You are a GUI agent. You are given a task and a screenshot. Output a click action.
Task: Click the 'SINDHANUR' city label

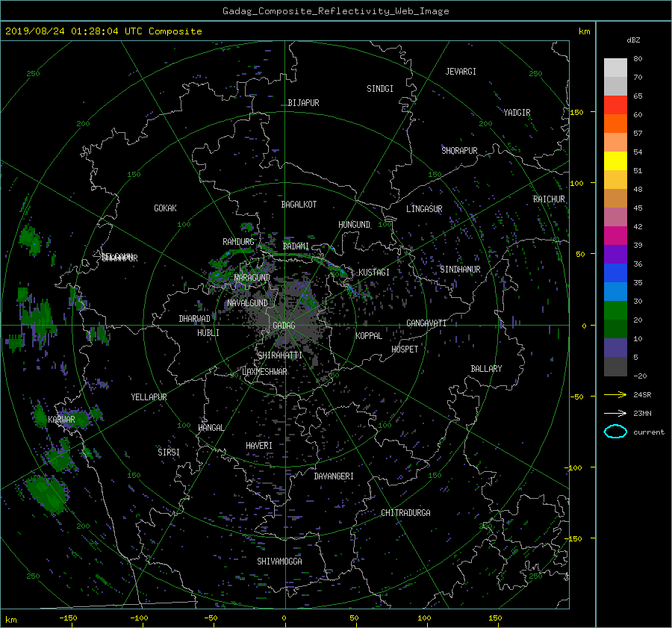coord(460,270)
